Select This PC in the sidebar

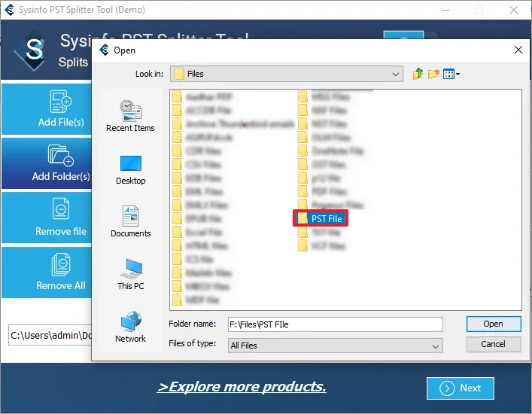pos(131,274)
